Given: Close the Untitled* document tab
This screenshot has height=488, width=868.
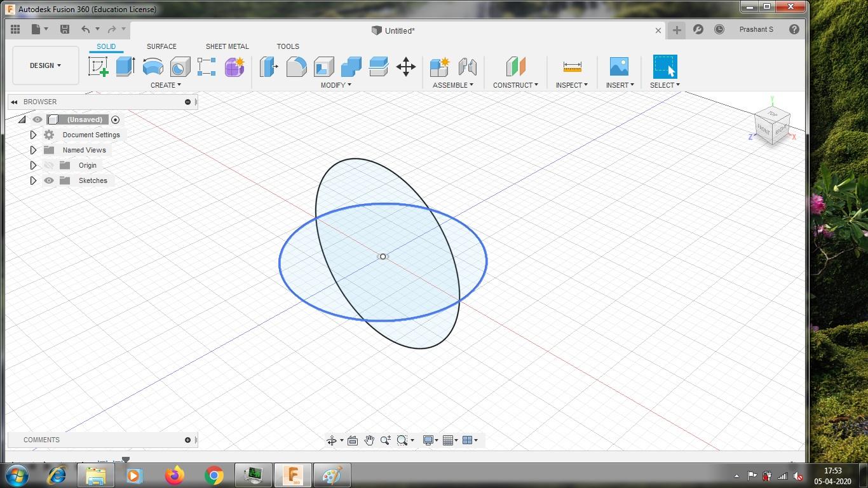Looking at the screenshot, I should (658, 30).
